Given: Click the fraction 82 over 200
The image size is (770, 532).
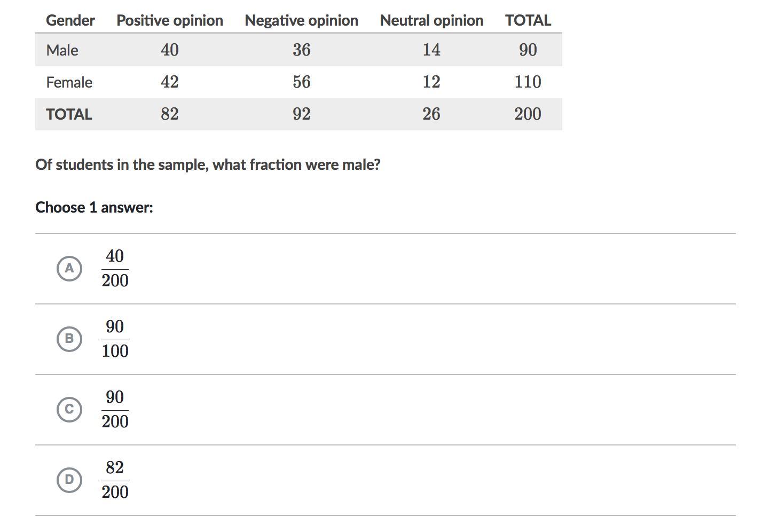Looking at the screenshot, I should pyautogui.click(x=115, y=480).
